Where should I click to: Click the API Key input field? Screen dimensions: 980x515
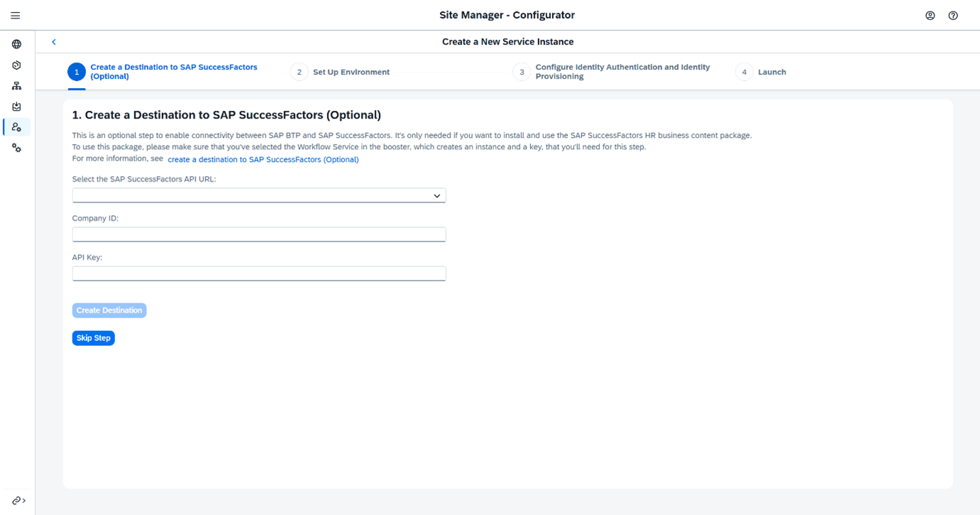(259, 273)
